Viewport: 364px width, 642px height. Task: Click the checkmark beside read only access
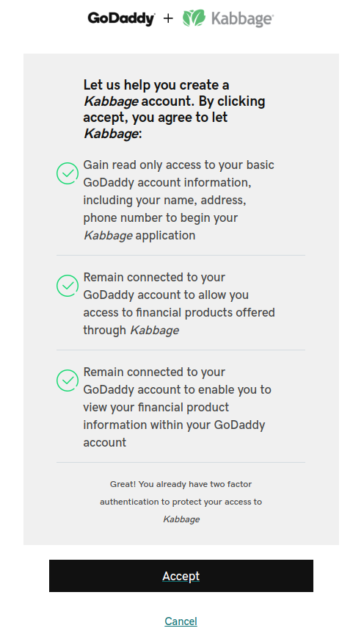click(x=68, y=173)
